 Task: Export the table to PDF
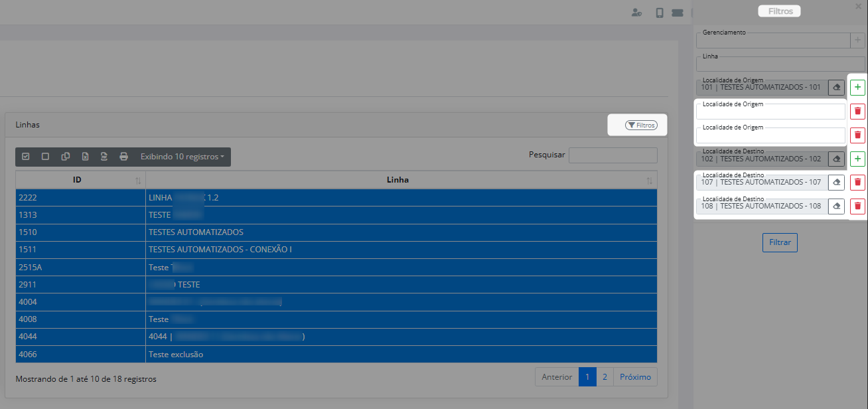coord(104,157)
